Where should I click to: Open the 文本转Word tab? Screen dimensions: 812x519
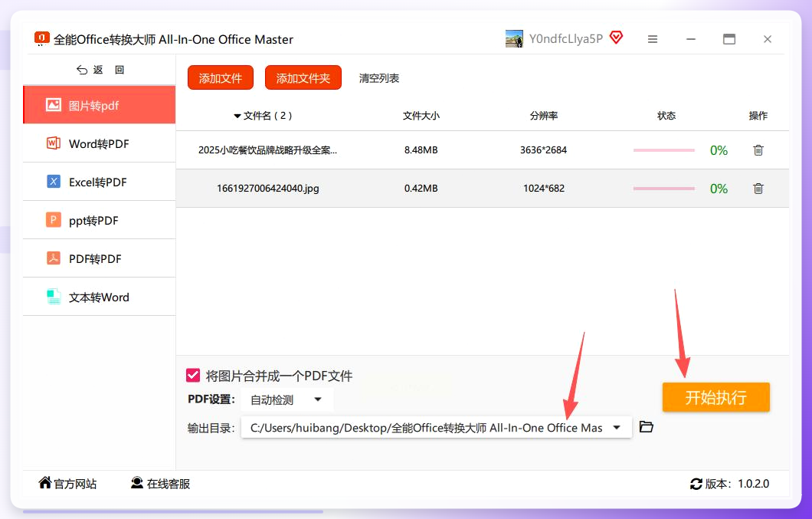coord(100,297)
